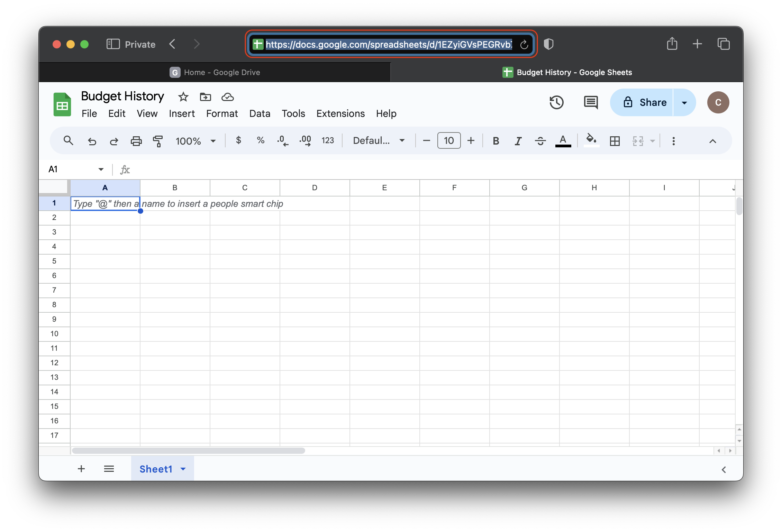The width and height of the screenshot is (782, 532).
Task: Toggle bold formatting
Action: point(495,141)
